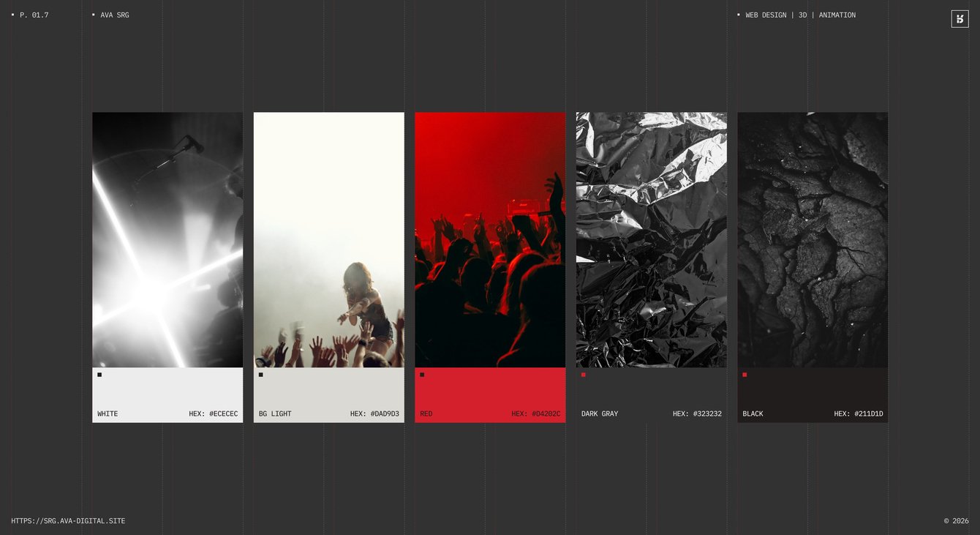Open the crowd-surfing singer photo
980x535 pixels.
pos(329,240)
